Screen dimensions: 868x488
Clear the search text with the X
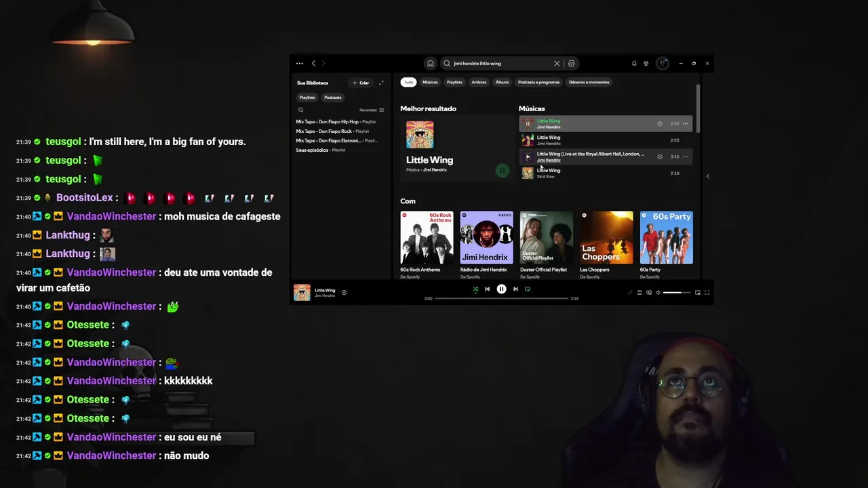pyautogui.click(x=557, y=63)
